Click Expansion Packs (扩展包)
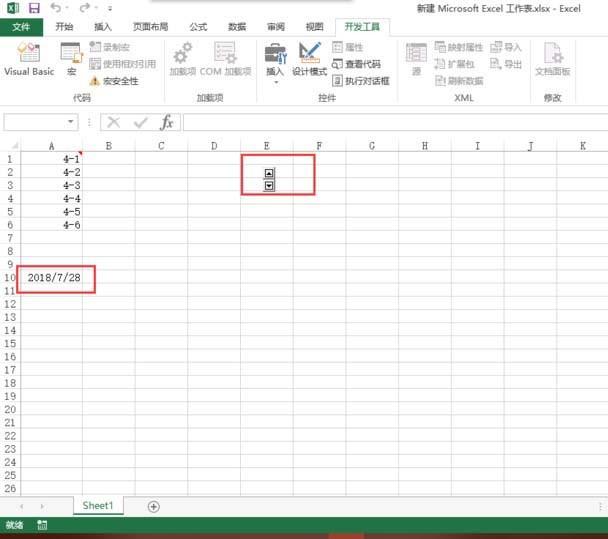 454,64
